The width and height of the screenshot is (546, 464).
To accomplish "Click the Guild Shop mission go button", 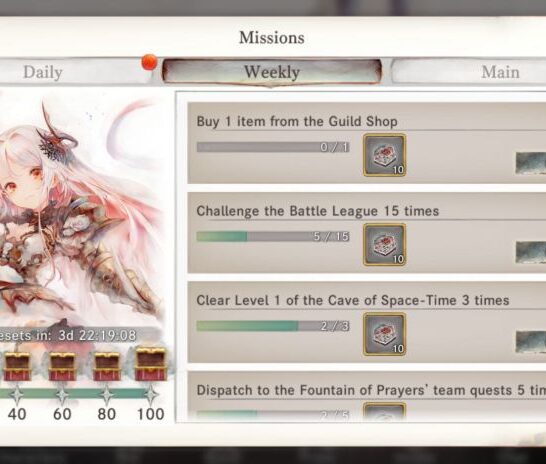I will coord(531,163).
